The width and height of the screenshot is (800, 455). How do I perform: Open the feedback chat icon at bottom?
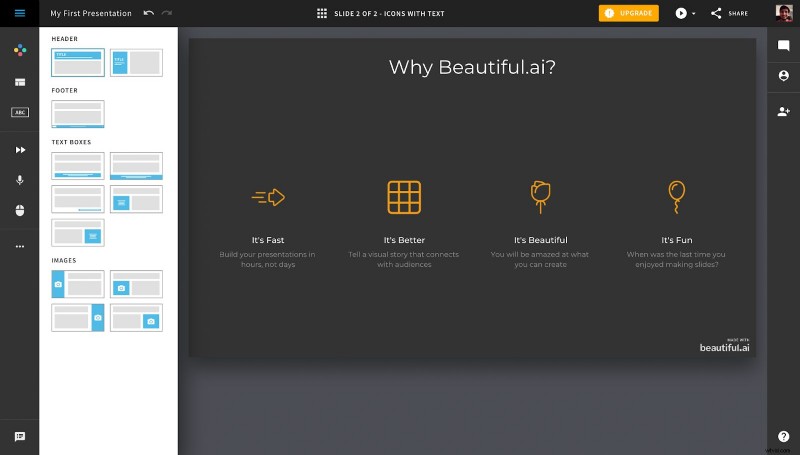tap(20, 436)
